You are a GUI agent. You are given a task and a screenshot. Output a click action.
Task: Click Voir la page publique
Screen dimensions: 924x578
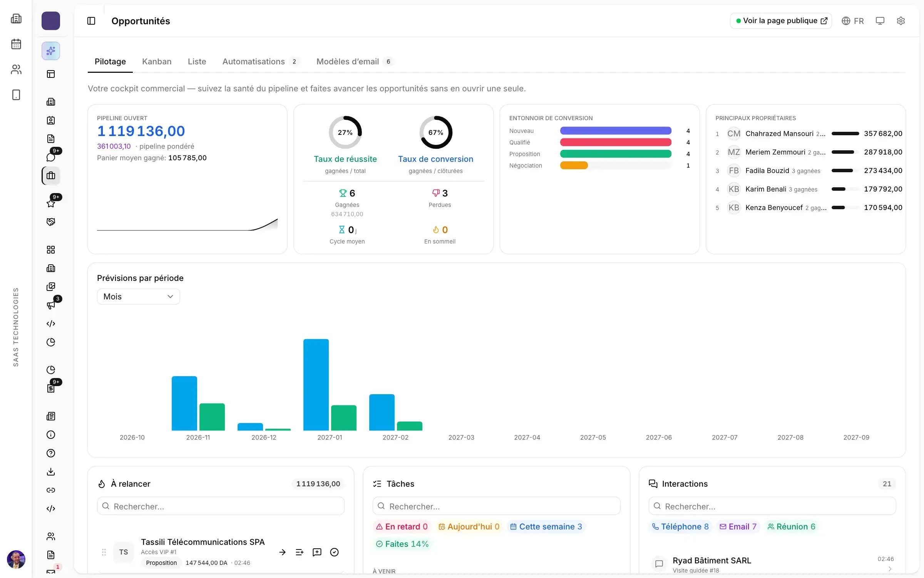click(781, 21)
